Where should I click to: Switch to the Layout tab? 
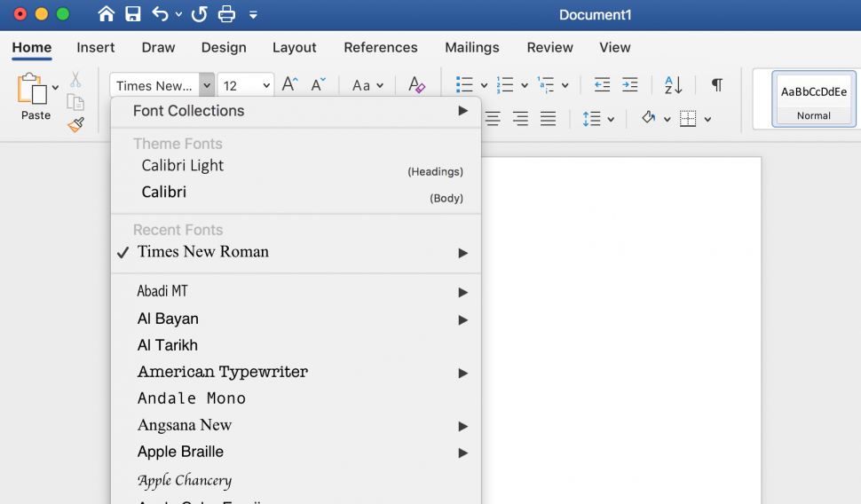click(x=294, y=48)
